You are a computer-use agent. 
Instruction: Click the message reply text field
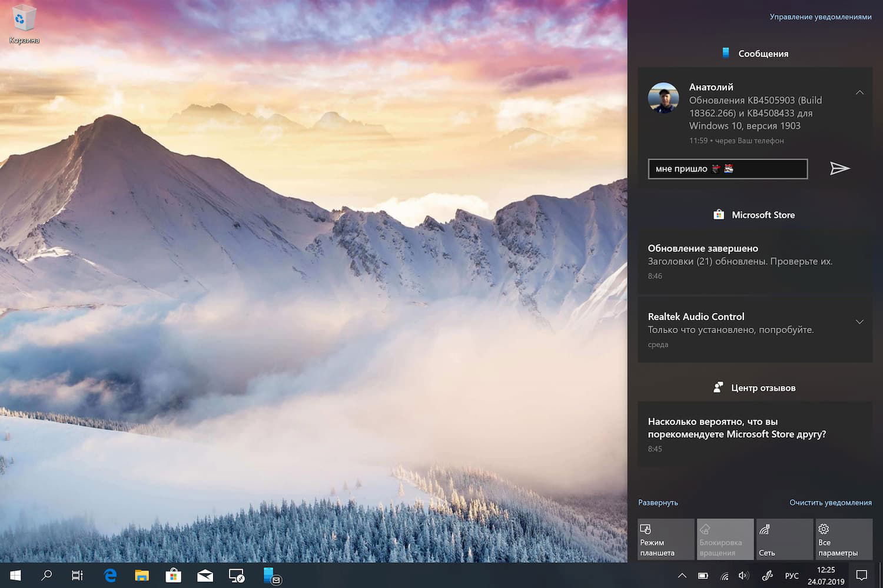tap(728, 169)
